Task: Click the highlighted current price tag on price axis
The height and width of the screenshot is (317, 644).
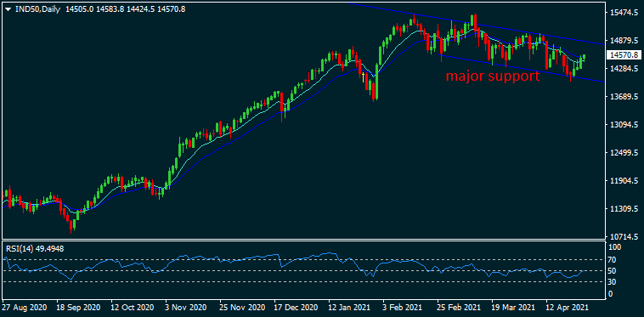Action: coord(624,54)
